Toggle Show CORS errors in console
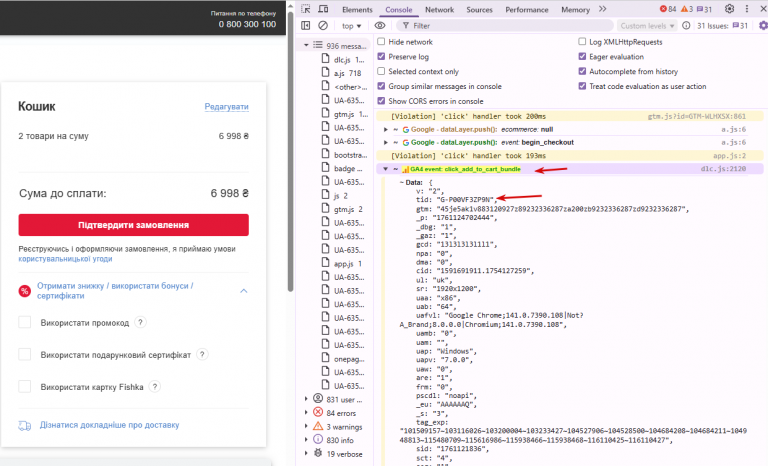 (x=381, y=101)
